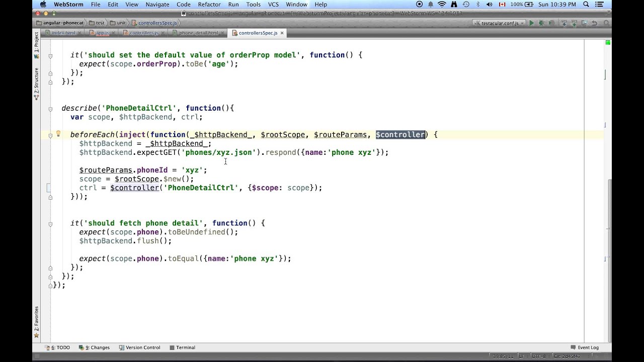This screenshot has height=362, width=644.
Task: Open the Event Log
Action: pos(585,347)
